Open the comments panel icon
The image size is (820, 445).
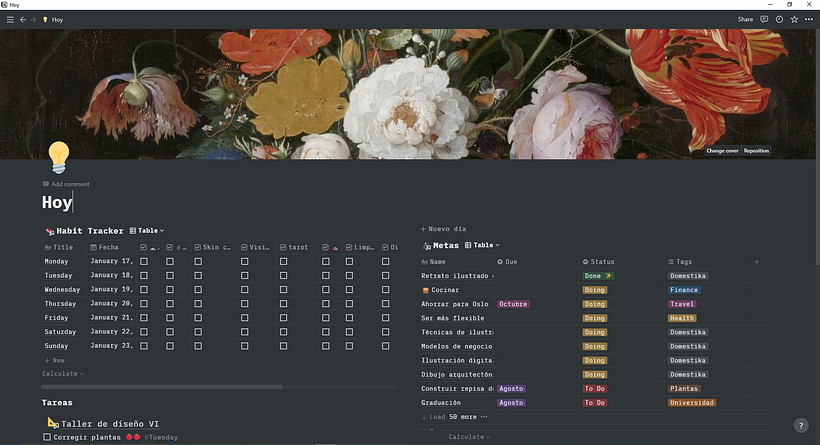coord(764,19)
